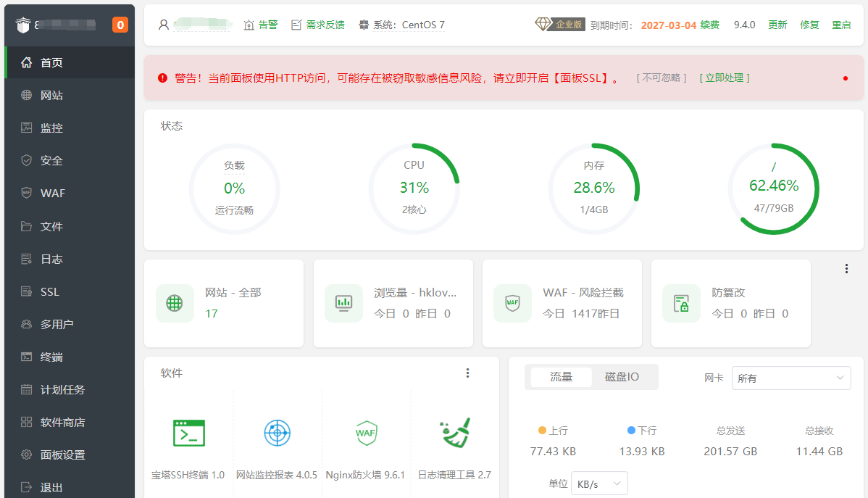868x498 pixels.
Task: Switch to the 磁盘IO tab
Action: 622,377
